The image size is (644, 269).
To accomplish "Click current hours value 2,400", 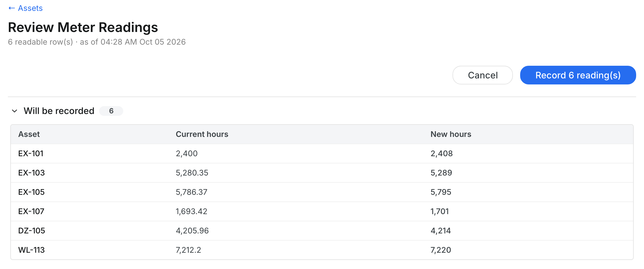I will [187, 153].
